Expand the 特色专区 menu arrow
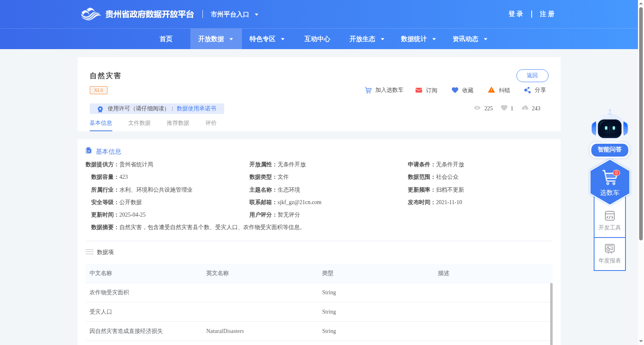Image resolution: width=644 pixels, height=345 pixels. (283, 39)
